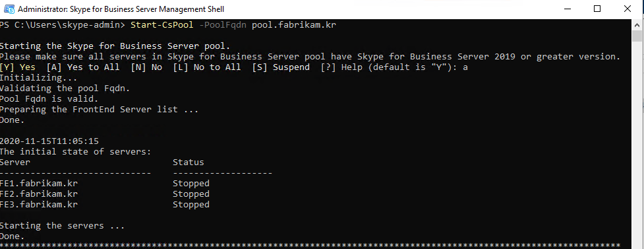The height and width of the screenshot is (249, 644).
Task: Close the Skype for Business Management Shell
Action: click(628, 9)
